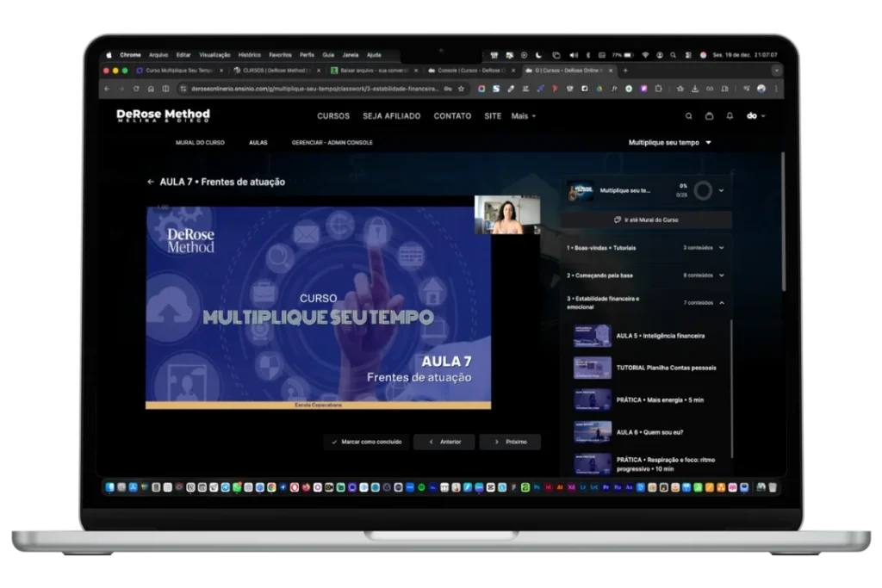Click the 'Próximo' button

point(510,442)
